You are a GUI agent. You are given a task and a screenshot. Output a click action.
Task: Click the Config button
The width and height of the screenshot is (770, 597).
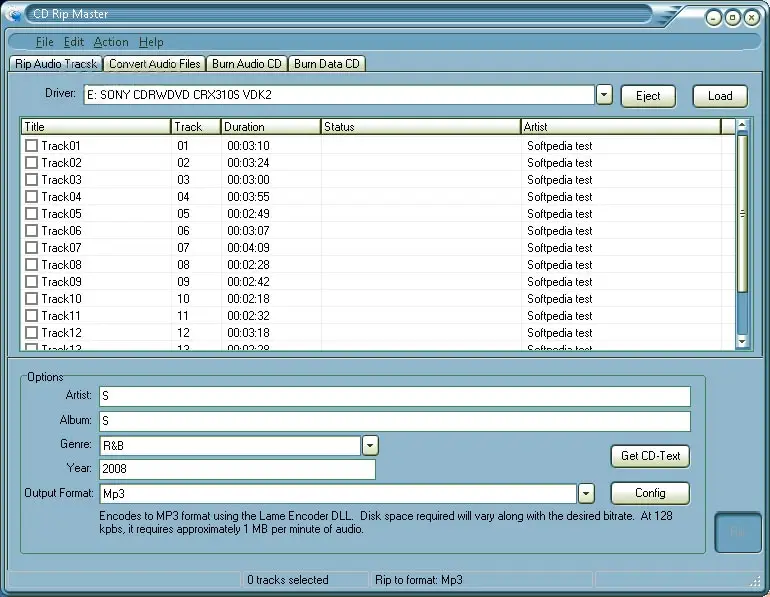(650, 493)
